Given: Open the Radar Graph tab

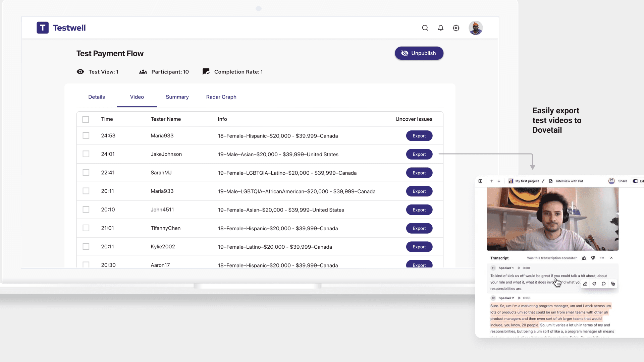Looking at the screenshot, I should tap(221, 97).
